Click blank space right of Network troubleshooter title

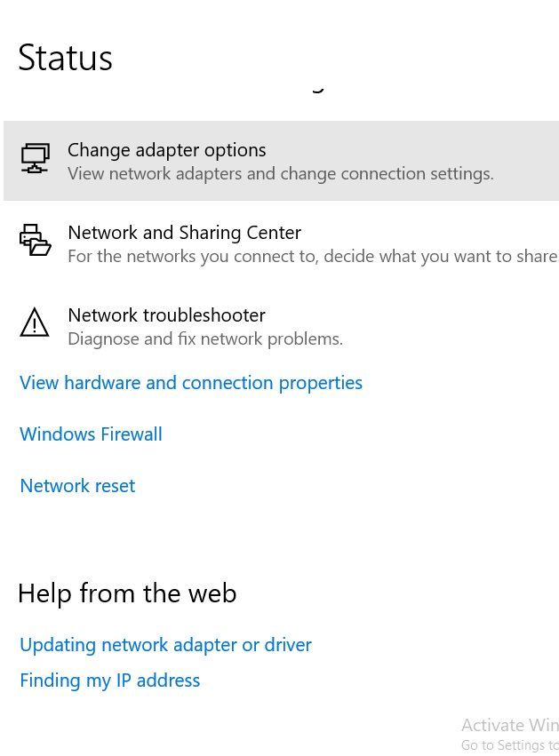(410, 315)
